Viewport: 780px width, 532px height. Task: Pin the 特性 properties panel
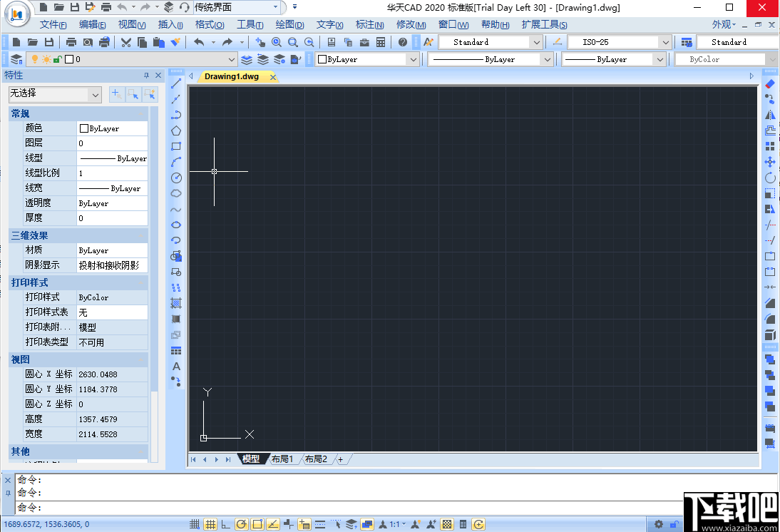tap(146, 75)
